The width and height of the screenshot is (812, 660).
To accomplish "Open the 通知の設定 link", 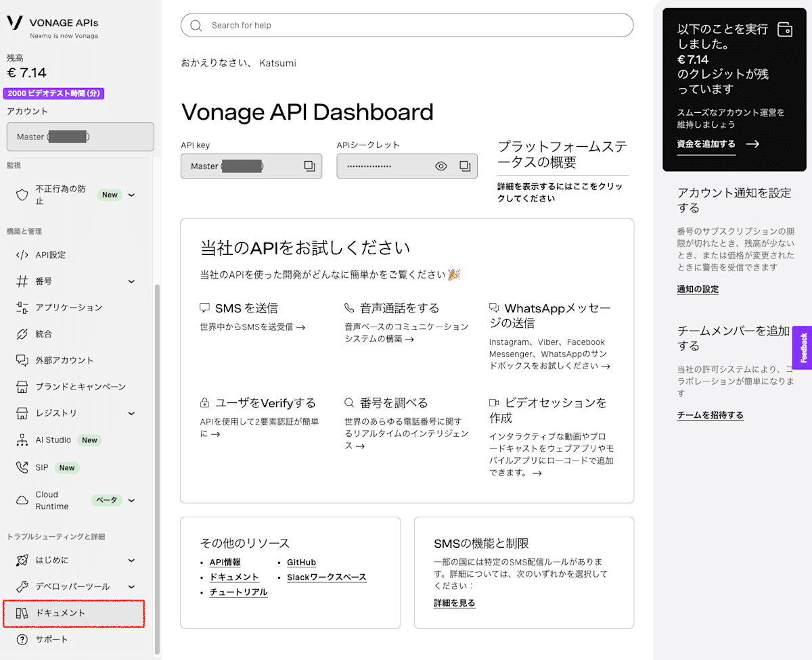I will pos(698,289).
